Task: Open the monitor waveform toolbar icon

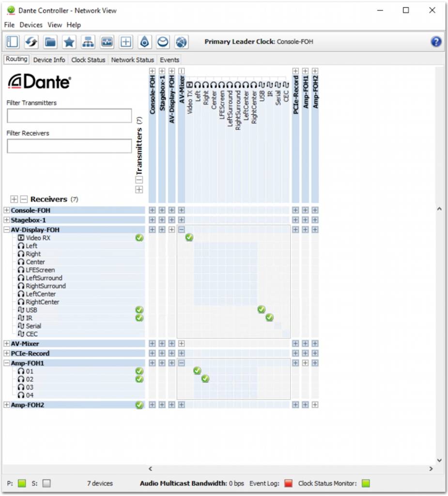Action: (x=107, y=42)
